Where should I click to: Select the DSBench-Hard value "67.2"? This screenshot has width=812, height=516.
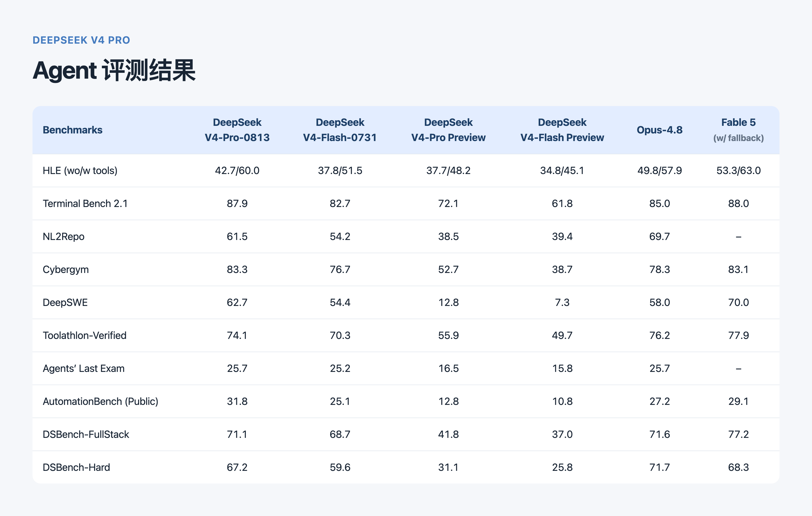pos(237,468)
